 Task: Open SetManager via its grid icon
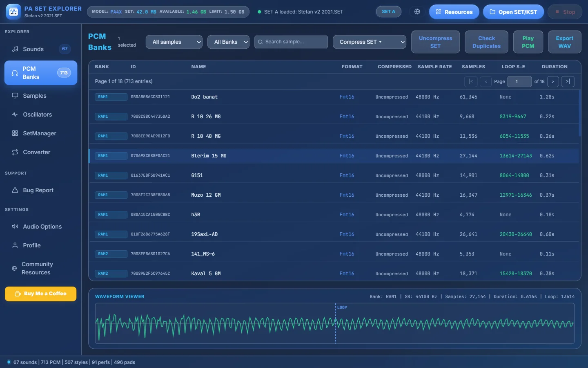click(x=15, y=133)
